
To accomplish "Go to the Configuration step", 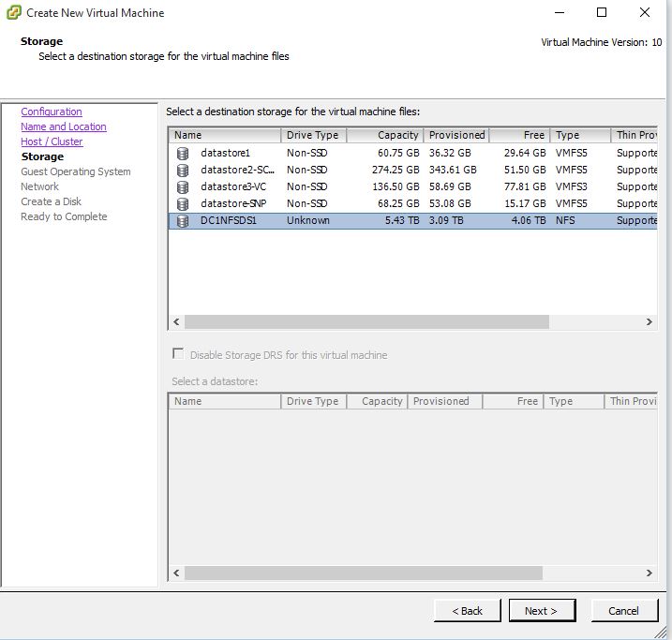I will click(52, 112).
